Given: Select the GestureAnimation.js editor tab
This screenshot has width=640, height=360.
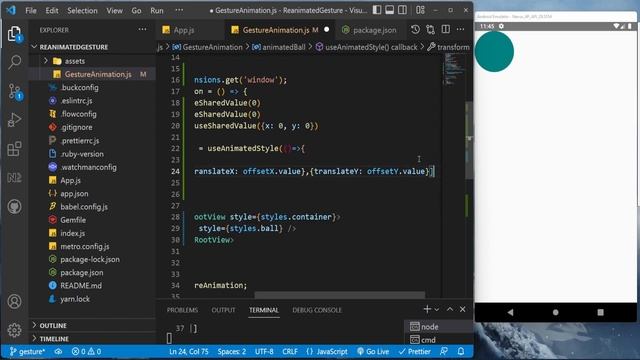Looking at the screenshot, I should pos(281,30).
